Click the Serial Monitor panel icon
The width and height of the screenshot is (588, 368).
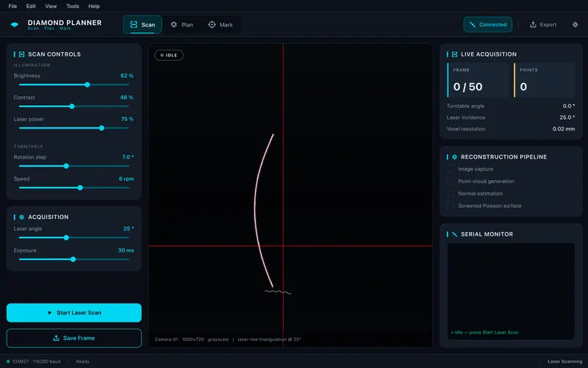(x=454, y=234)
